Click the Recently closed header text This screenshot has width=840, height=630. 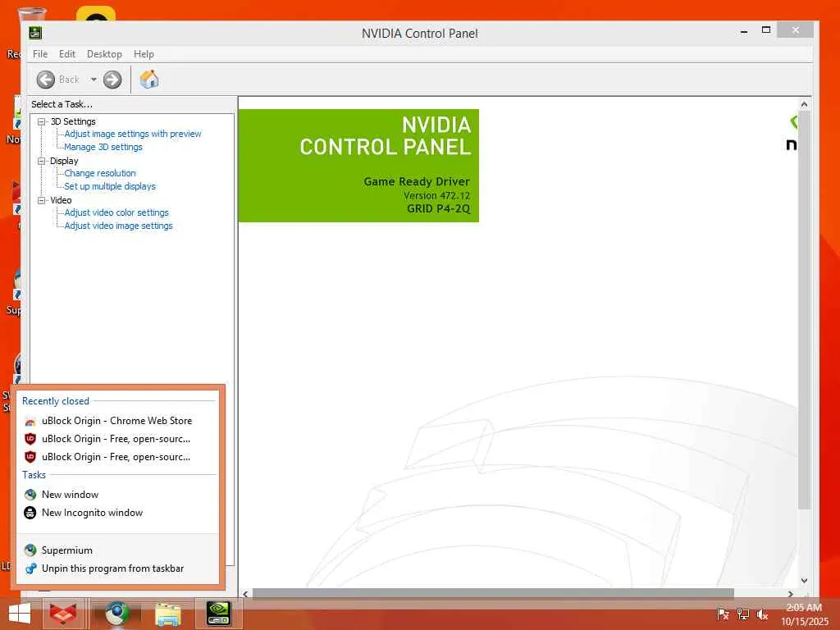56,401
